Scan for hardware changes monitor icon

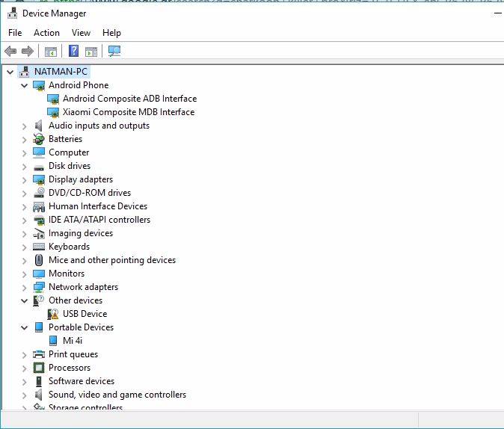point(114,51)
